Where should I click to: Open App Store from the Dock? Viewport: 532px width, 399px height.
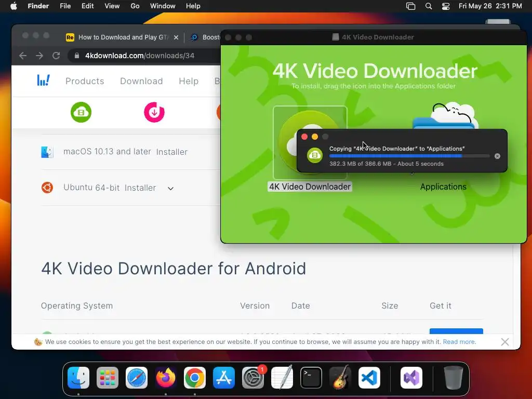(224, 378)
